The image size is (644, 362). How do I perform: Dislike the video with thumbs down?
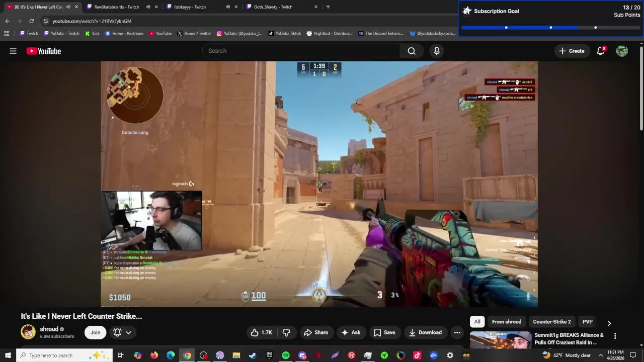tap(286, 332)
